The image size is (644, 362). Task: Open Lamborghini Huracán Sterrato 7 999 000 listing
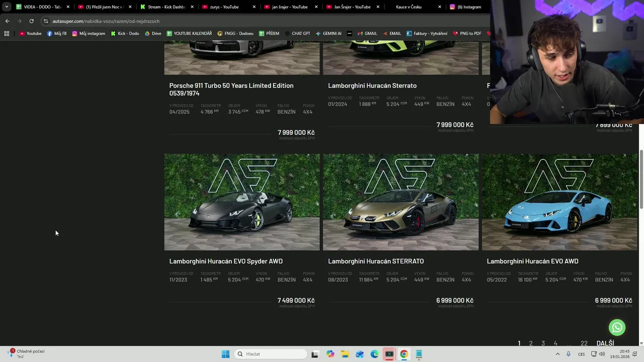coord(372,85)
